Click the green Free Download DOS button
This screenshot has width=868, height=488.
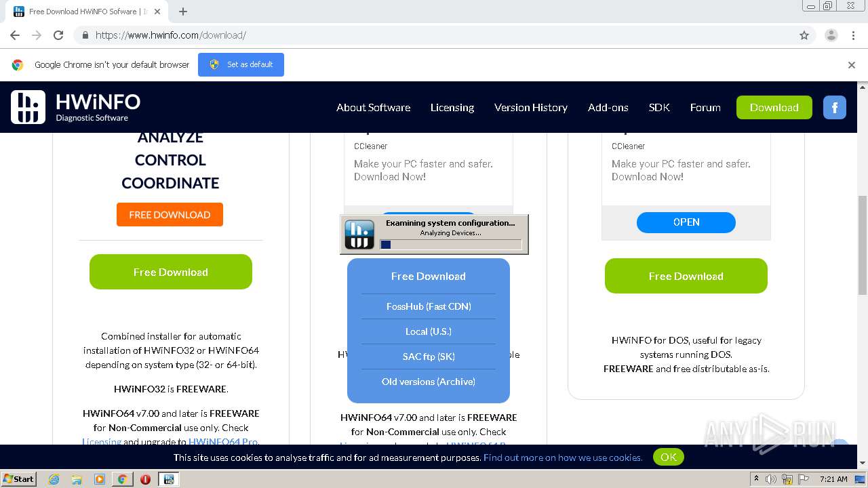pos(686,276)
